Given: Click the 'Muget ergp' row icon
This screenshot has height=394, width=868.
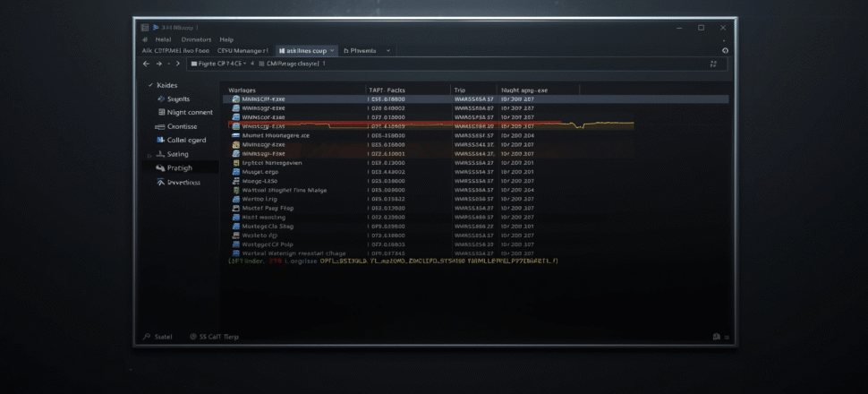Looking at the screenshot, I should 236,172.
